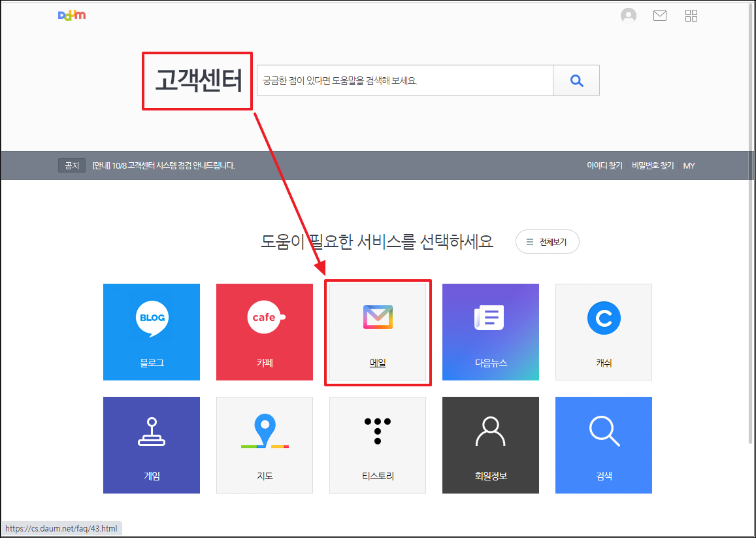This screenshot has width=756, height=538.
Task: Open 비밀번호 찾기 link
Action: [x=653, y=165]
